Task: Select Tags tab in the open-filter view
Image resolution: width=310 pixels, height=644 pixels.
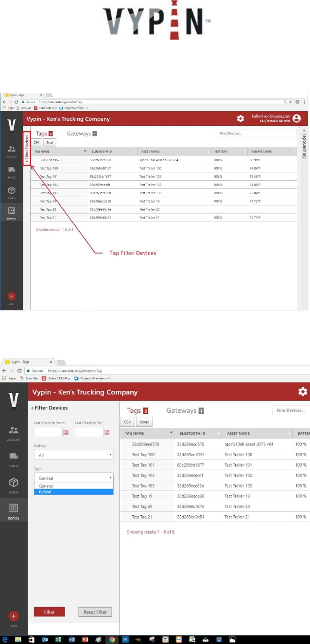Action: pyautogui.click(x=138, y=410)
